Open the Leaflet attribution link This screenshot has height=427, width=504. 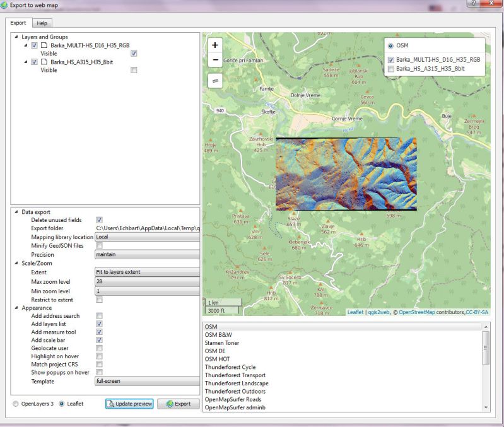tap(355, 312)
